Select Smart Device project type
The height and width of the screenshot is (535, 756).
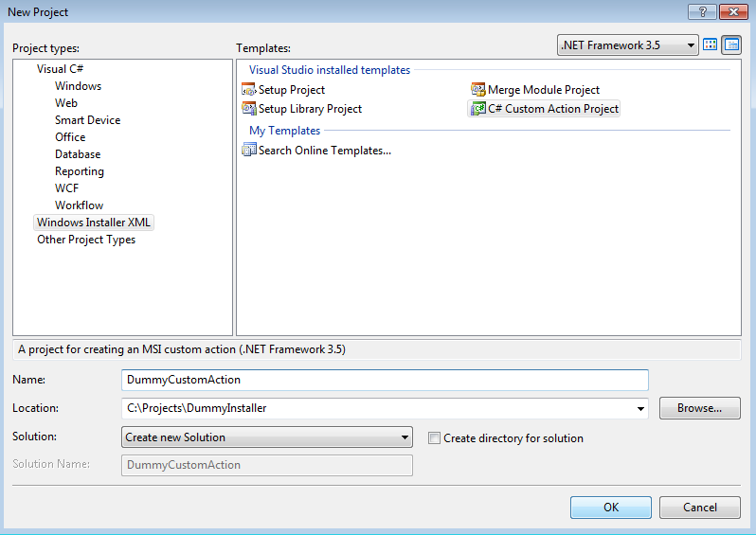tap(88, 120)
